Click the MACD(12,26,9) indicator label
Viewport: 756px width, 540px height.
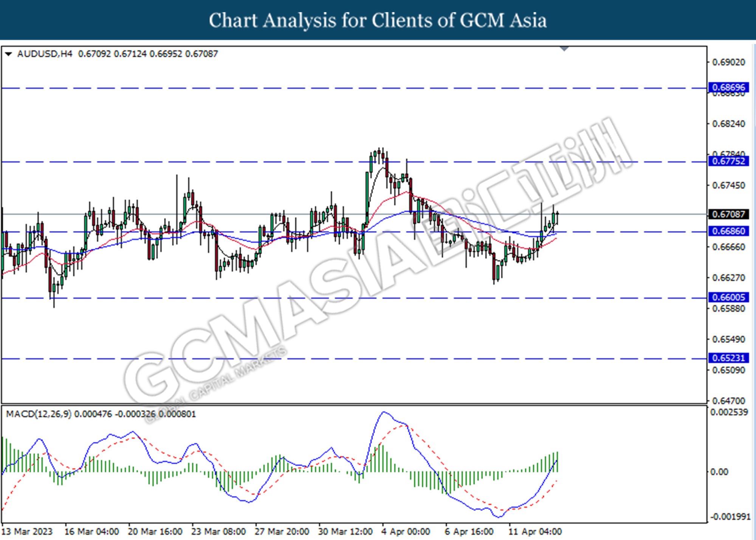[x=39, y=414]
